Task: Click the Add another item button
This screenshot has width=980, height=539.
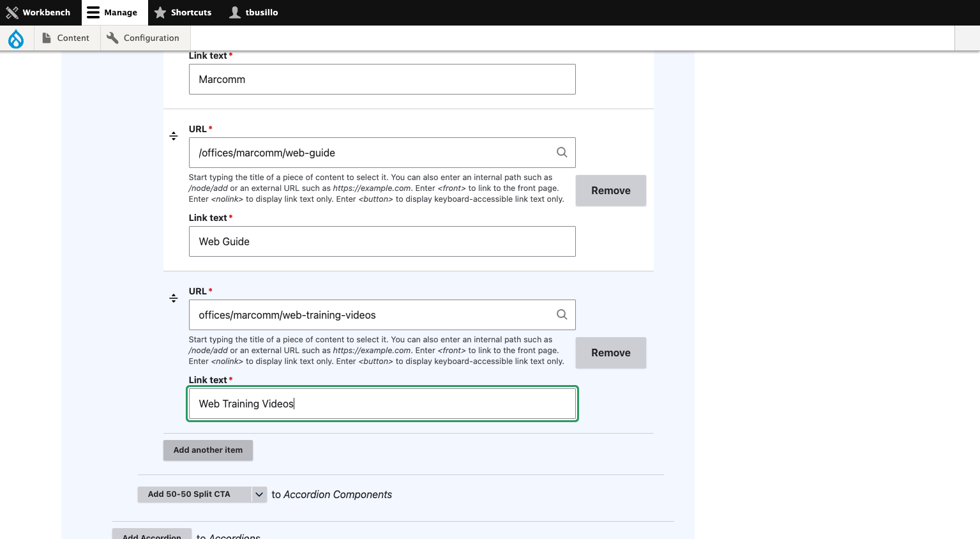Action: 208,450
